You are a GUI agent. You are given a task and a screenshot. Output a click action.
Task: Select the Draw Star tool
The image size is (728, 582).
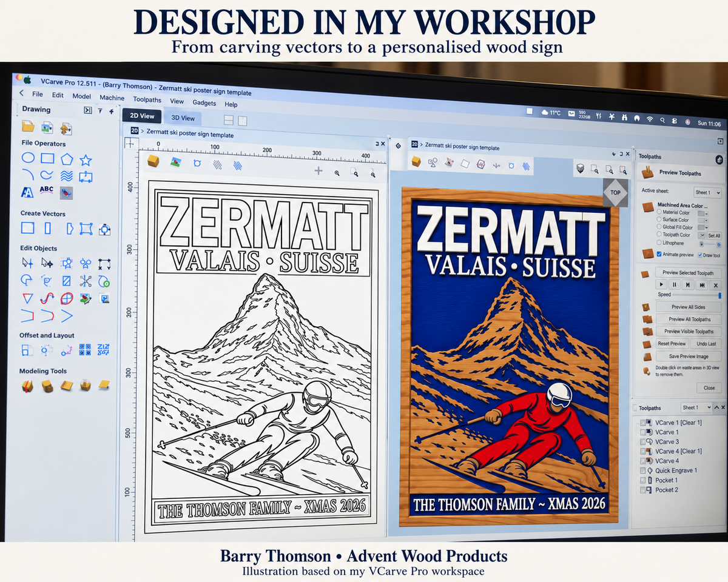click(86, 160)
